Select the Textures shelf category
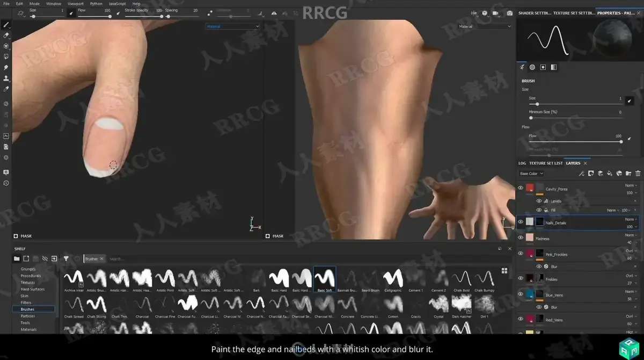The image size is (644, 360). [x=28, y=283]
